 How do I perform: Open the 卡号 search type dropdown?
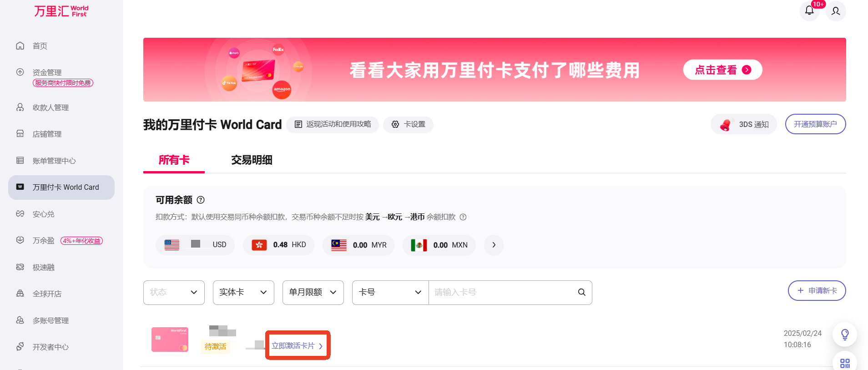click(390, 292)
